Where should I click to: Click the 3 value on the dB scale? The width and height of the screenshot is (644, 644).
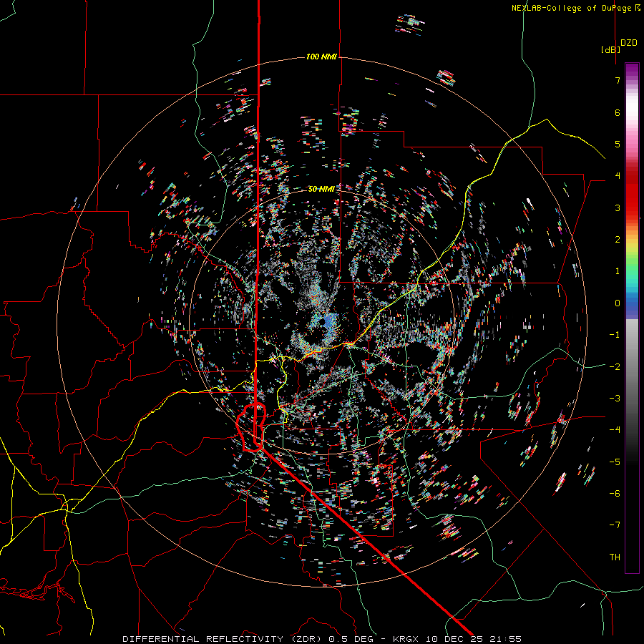click(x=618, y=208)
